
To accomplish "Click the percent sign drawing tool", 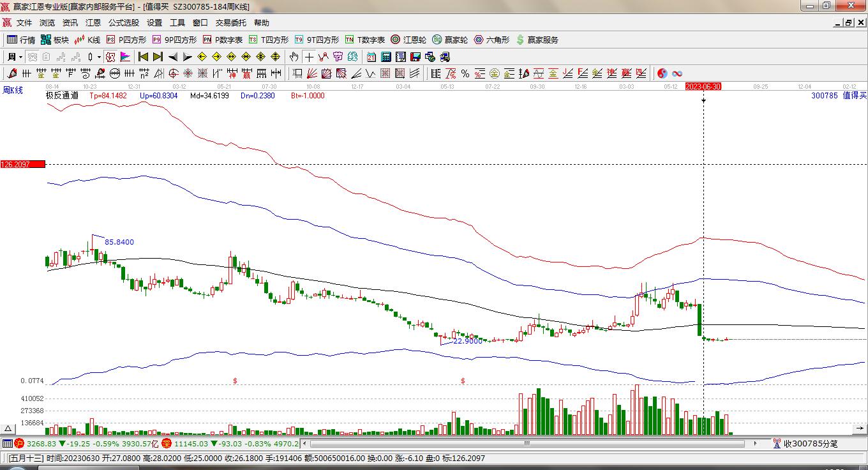I will (x=465, y=73).
